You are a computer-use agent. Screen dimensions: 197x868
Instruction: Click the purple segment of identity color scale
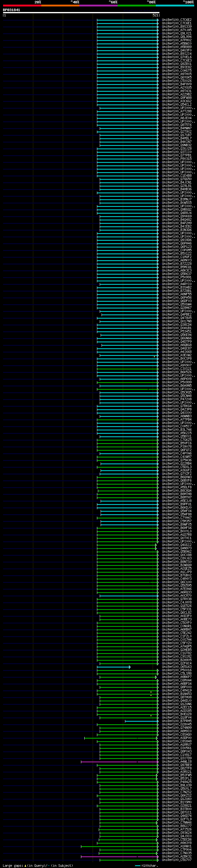click(99, 6)
